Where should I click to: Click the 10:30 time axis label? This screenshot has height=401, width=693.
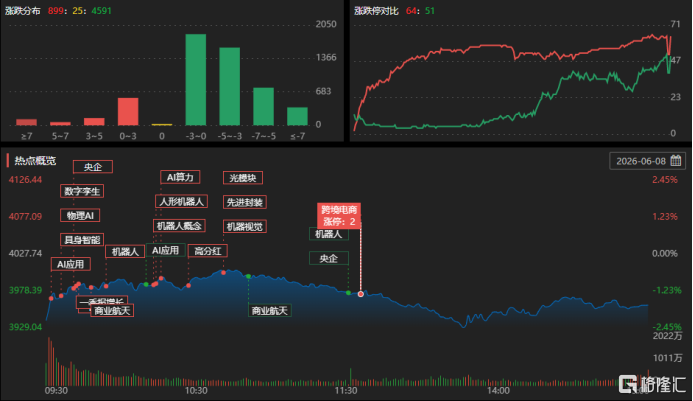(196, 391)
